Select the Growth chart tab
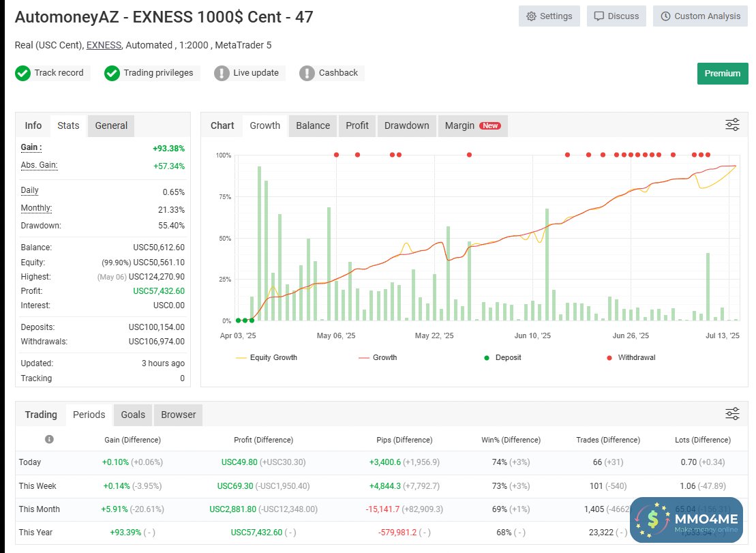The width and height of the screenshot is (756, 553). [x=264, y=126]
